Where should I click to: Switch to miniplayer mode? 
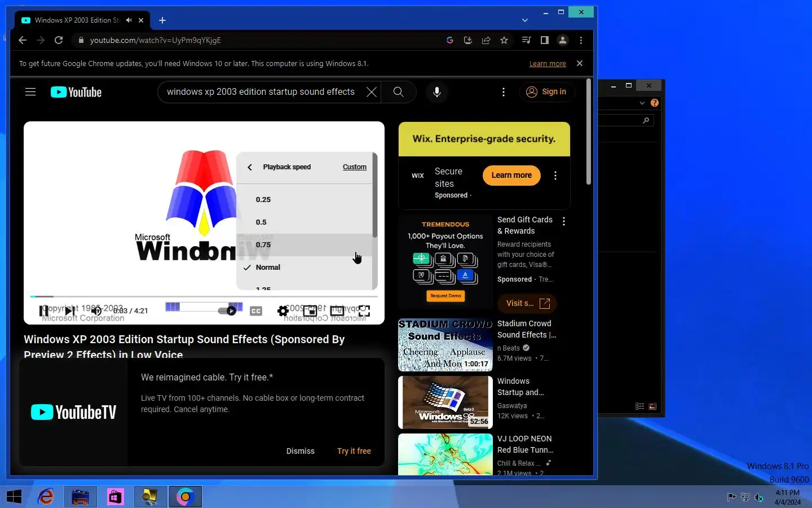coord(310,311)
